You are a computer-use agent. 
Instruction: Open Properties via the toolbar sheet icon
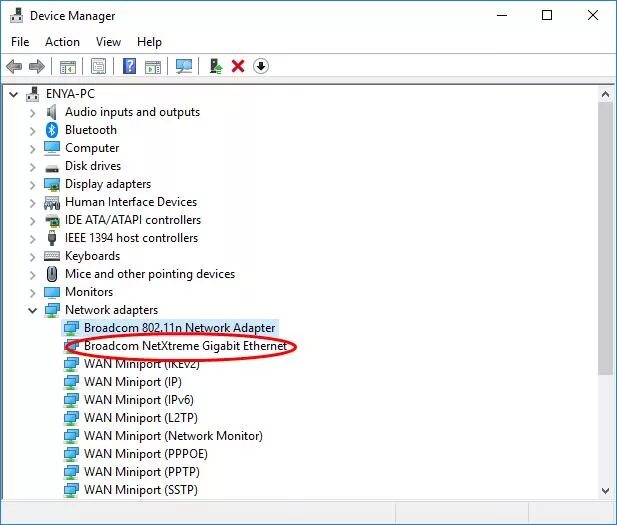point(98,66)
